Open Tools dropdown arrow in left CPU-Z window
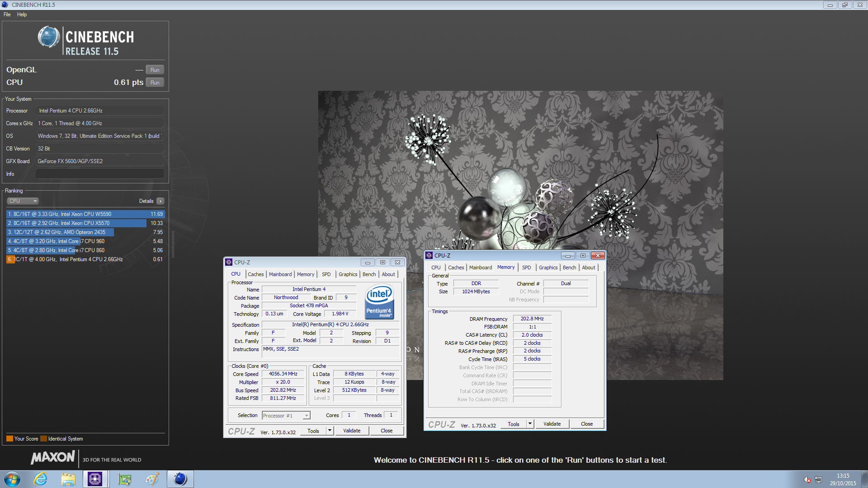 click(x=330, y=431)
